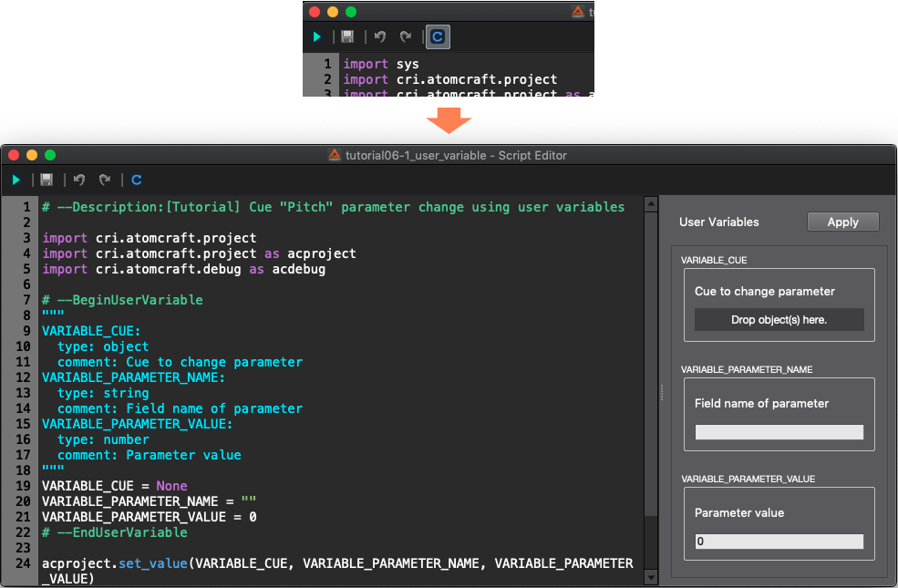Click the 'Parameter value' number field
This screenshot has height=588, width=898.
(779, 542)
